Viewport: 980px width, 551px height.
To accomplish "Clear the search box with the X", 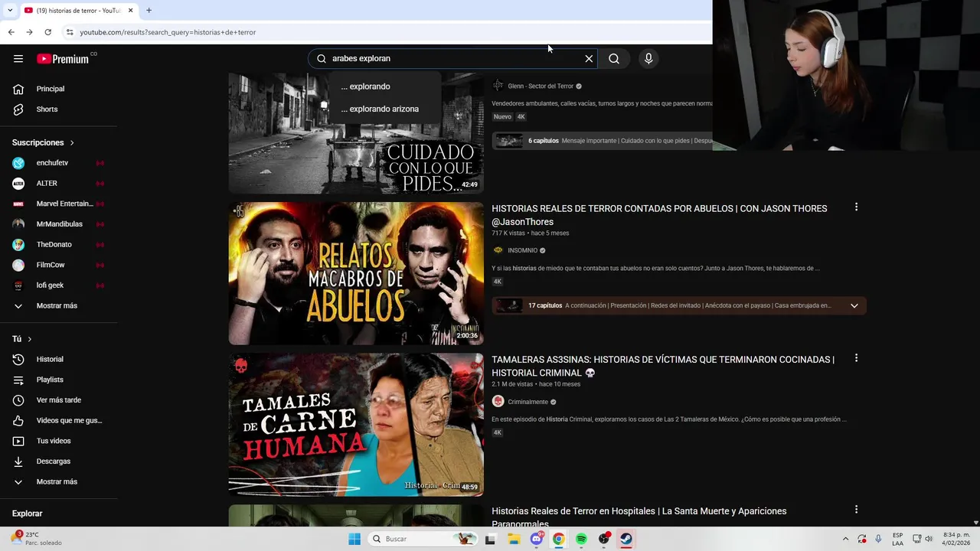I will click(589, 59).
